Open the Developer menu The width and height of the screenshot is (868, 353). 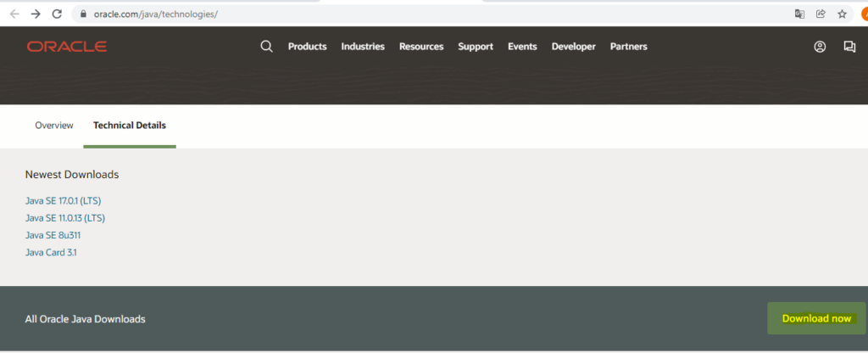[x=574, y=47]
